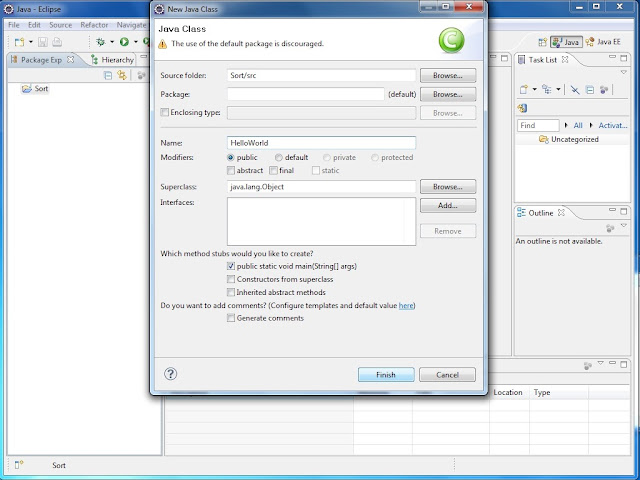The width and height of the screenshot is (640, 480).
Task: Maximize the bottom Problems panel
Action: [624, 364]
